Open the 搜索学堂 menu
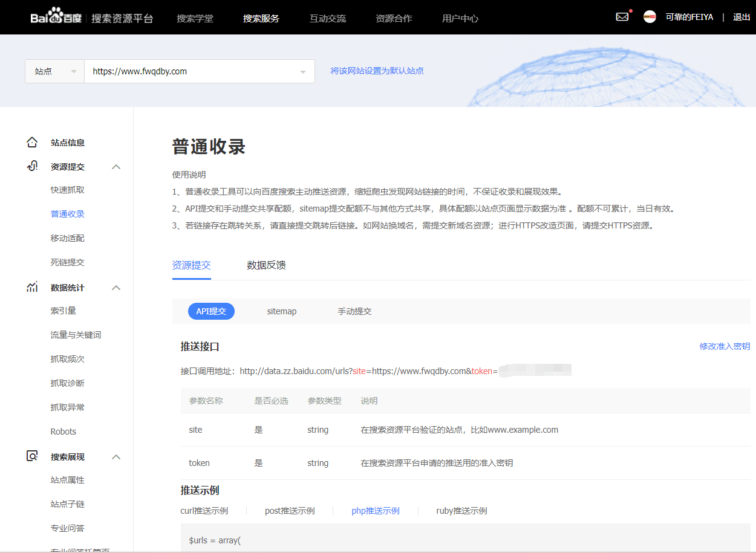The image size is (756, 553). point(195,19)
